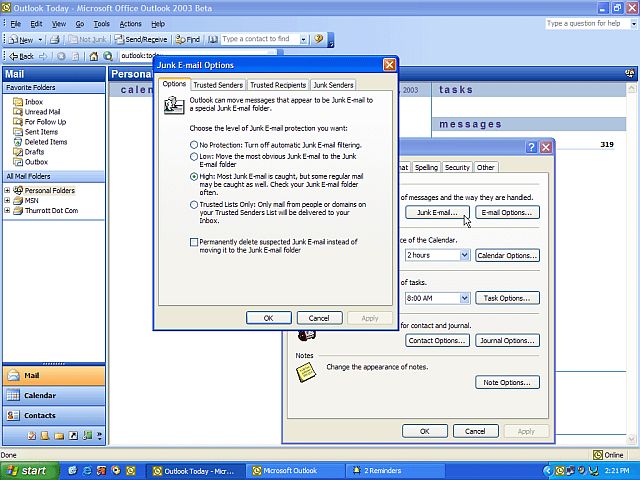Expand the Personal Folders tree node
The height and width of the screenshot is (480, 640).
pyautogui.click(x=7, y=191)
